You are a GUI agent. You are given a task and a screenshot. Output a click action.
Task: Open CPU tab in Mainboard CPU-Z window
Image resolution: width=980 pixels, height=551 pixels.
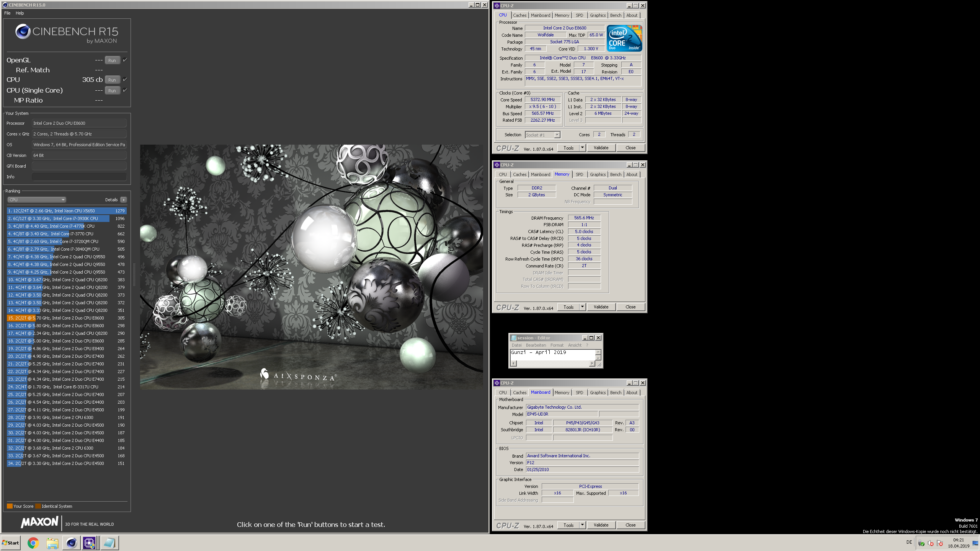pos(503,393)
